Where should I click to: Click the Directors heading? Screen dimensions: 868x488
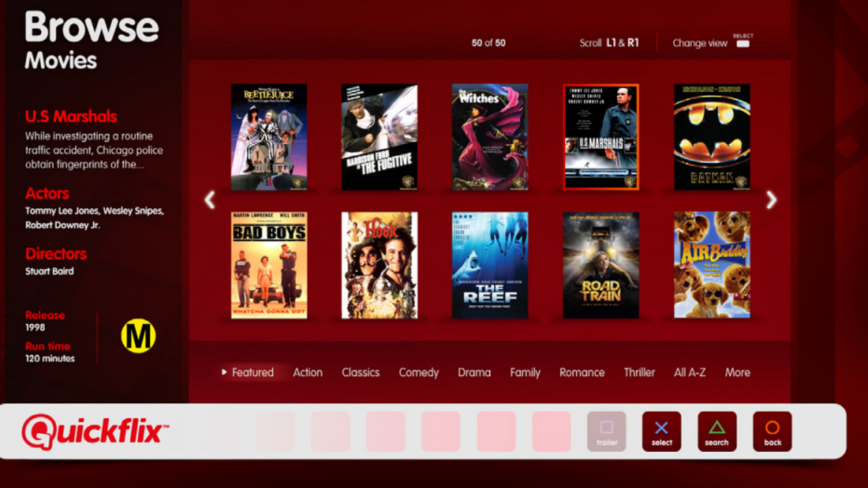(56, 254)
